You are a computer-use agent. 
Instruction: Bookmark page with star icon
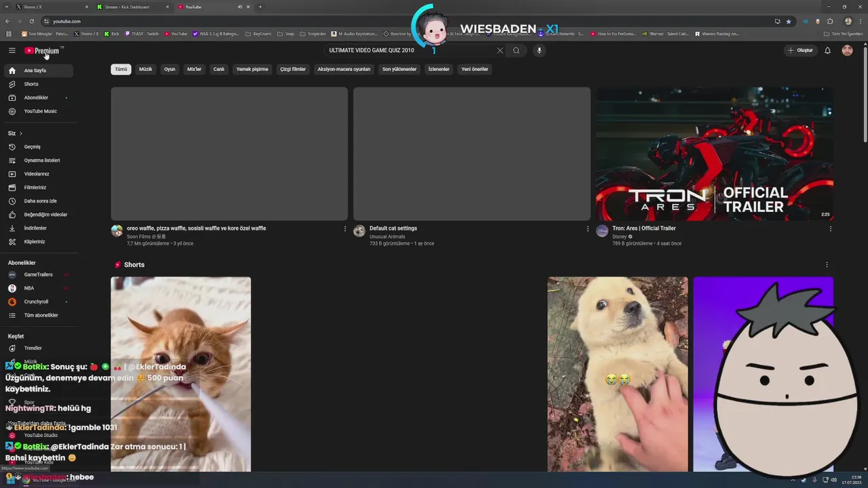coord(789,21)
